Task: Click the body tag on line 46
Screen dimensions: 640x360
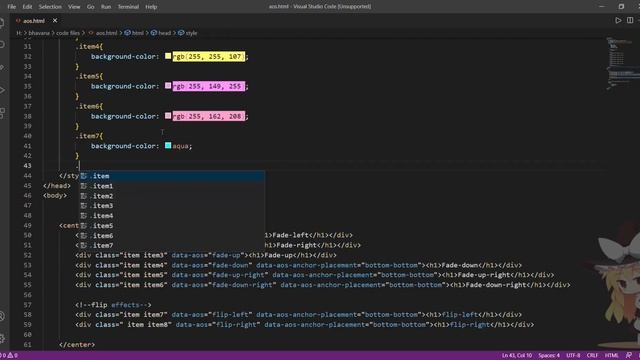Action: (x=55, y=196)
